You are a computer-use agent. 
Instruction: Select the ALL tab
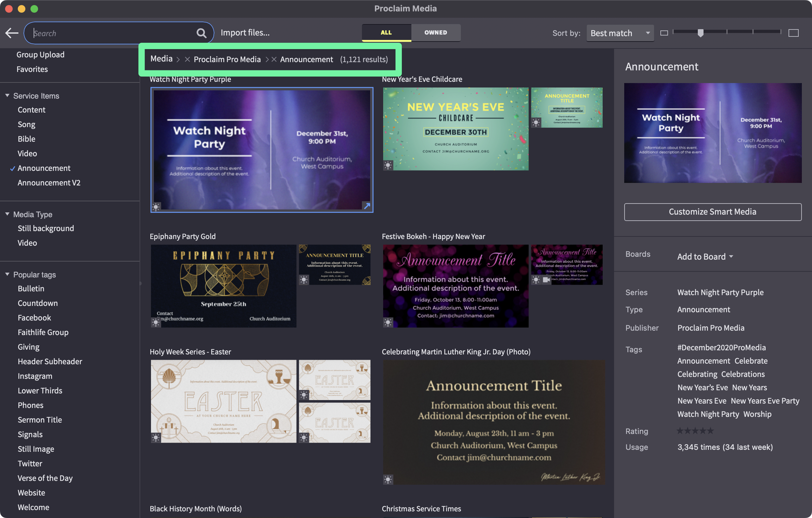386,33
